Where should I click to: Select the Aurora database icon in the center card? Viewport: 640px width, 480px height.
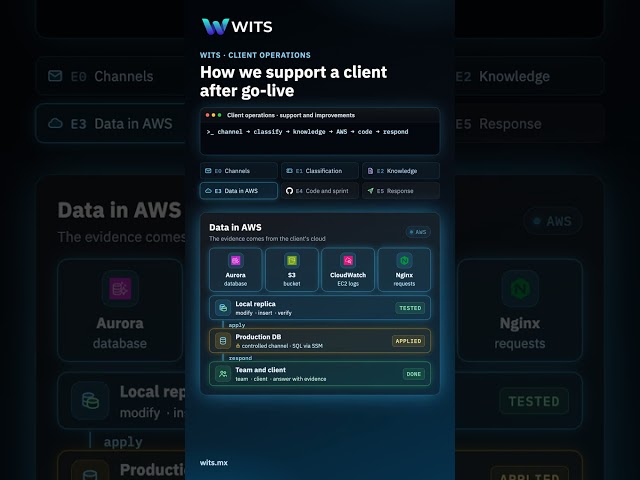coord(236,260)
